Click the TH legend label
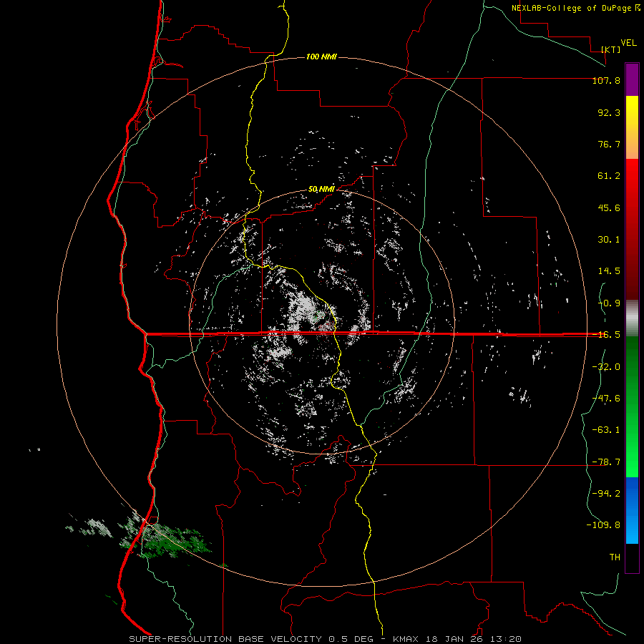This screenshot has height=644, width=644. (615, 557)
